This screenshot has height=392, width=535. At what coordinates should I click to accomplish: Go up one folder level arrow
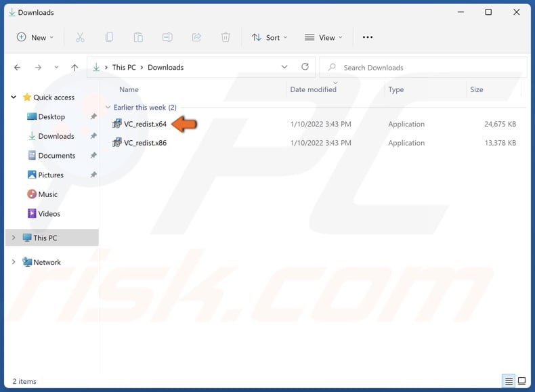pyautogui.click(x=74, y=68)
